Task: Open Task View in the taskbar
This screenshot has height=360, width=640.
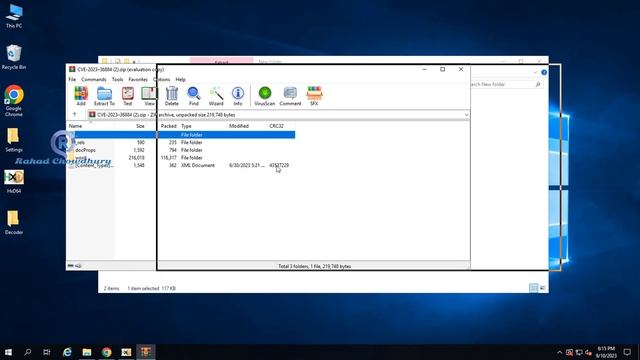Action: pos(47,352)
